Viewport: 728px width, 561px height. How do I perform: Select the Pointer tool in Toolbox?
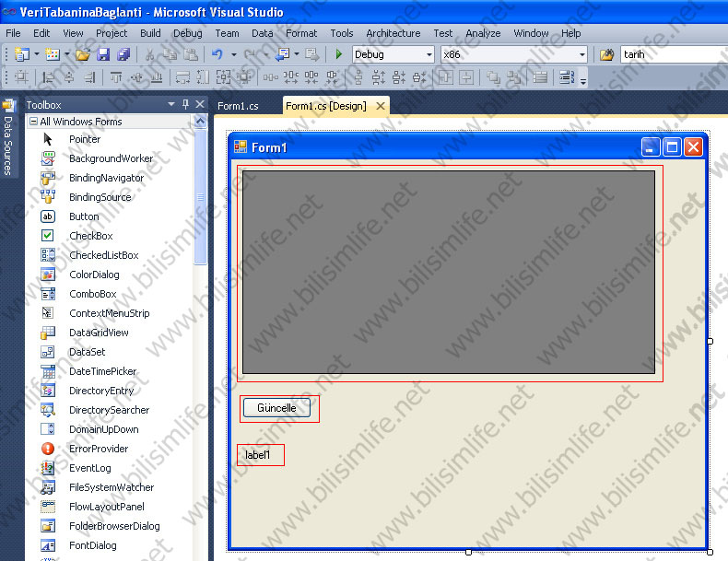85,139
